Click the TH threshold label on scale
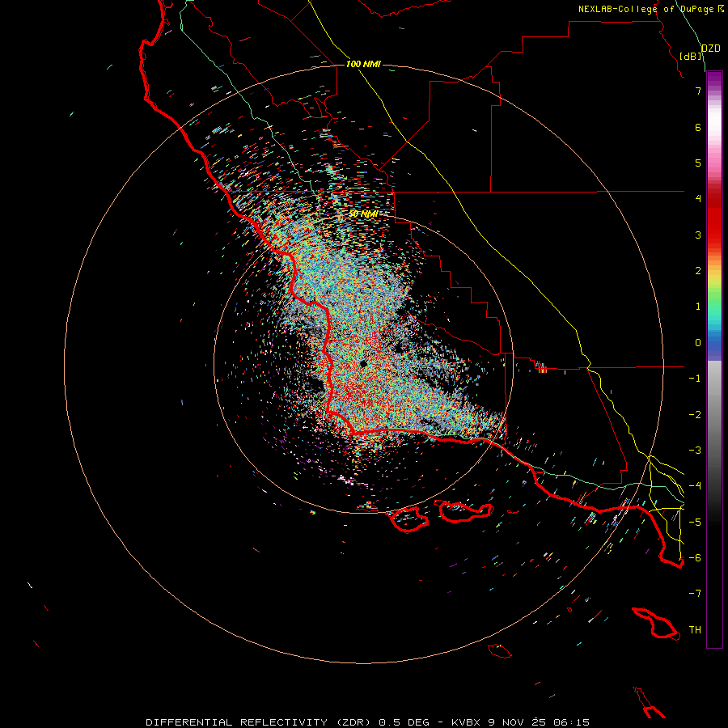Viewport: 728px width, 728px height. (x=695, y=629)
